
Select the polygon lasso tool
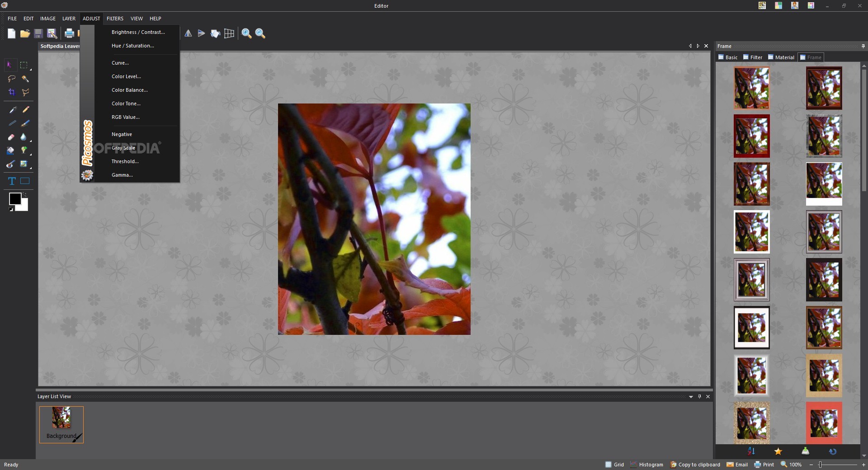[x=25, y=92]
